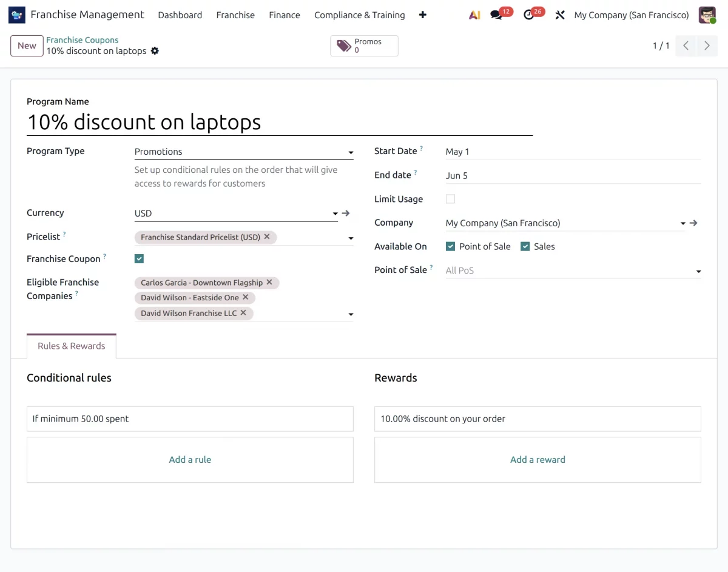Viewport: 728px width, 572px height.
Task: Open the Pricelist dropdown arrow
Action: (x=351, y=238)
